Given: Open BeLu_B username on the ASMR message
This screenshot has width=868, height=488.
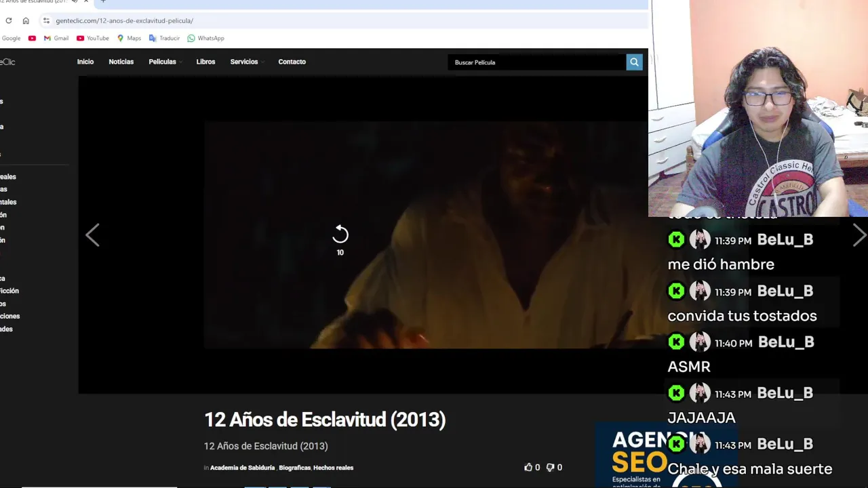Looking at the screenshot, I should coord(786,342).
